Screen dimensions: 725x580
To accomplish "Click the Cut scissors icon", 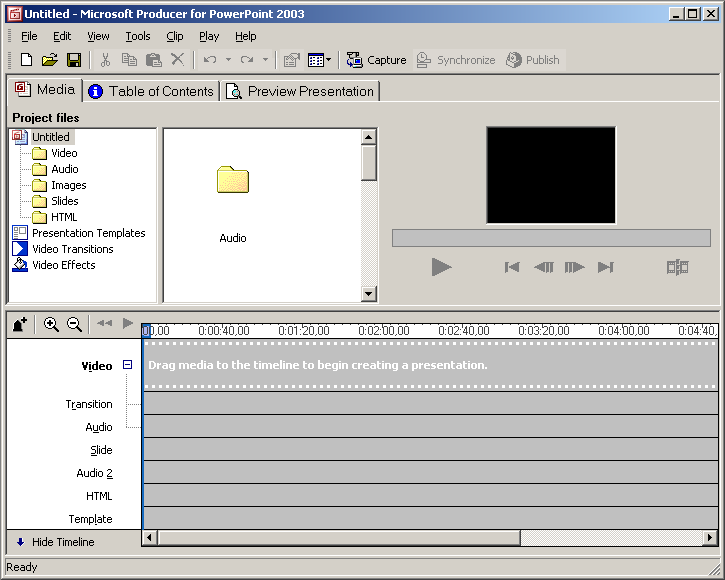I will pos(105,60).
